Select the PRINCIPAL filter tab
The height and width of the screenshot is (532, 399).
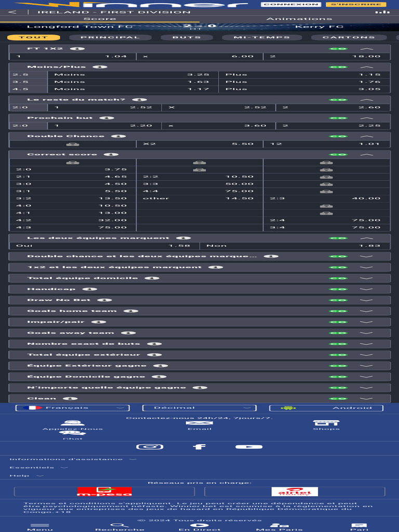110,37
